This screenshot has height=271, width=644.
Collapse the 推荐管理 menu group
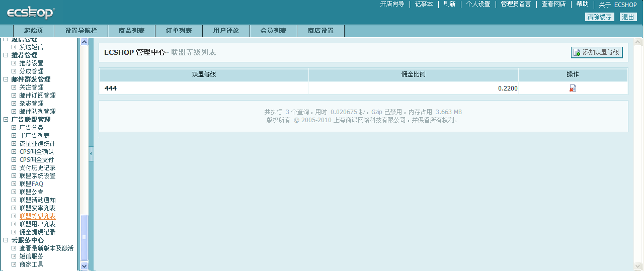[x=6, y=55]
